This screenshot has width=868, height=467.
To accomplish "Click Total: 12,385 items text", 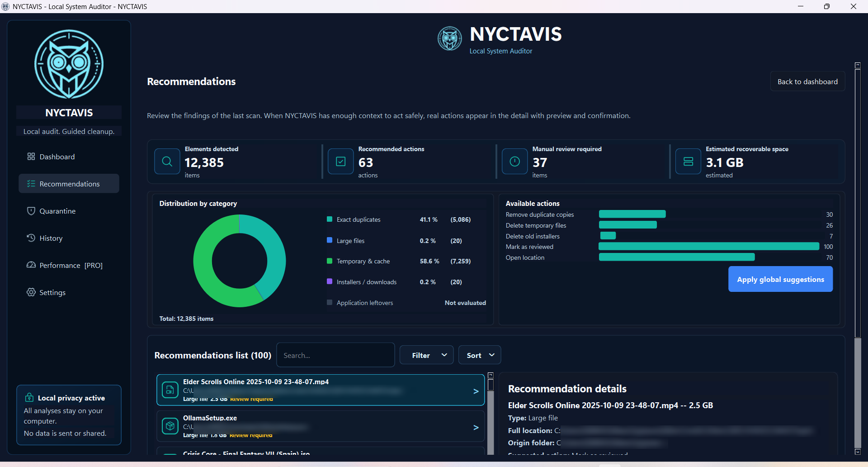I will coord(186,319).
